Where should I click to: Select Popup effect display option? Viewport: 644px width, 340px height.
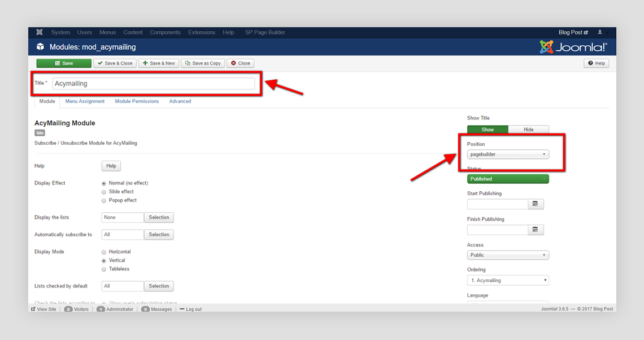(x=104, y=200)
